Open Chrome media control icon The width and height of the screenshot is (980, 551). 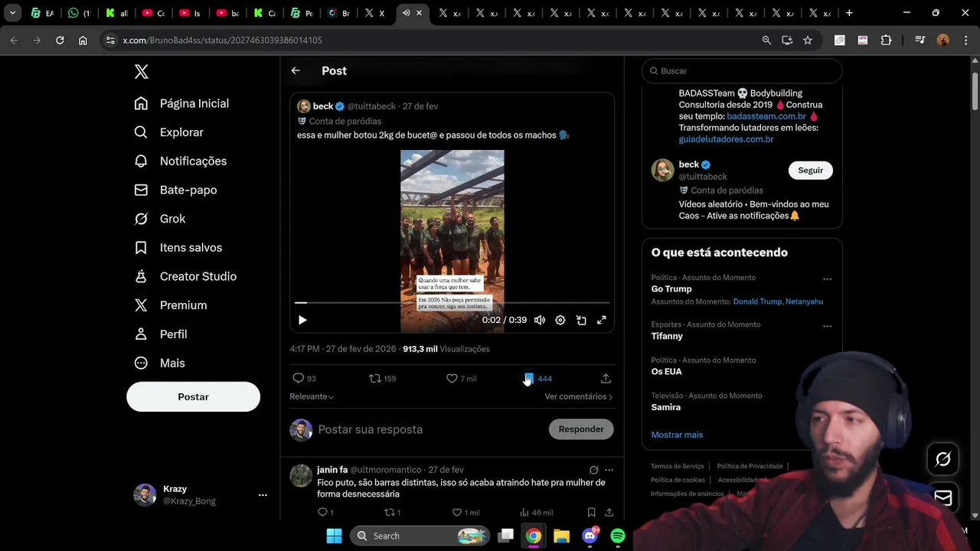[x=920, y=40]
